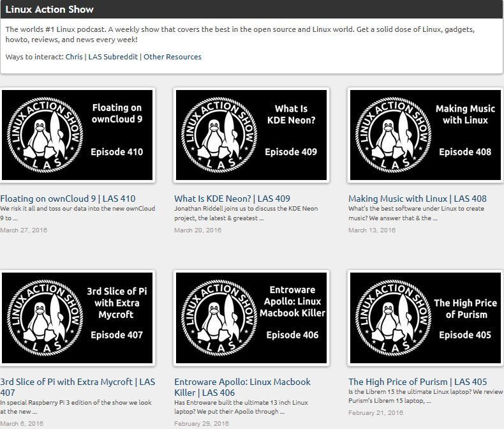The image size is (504, 429).
Task: Select the 'March 6, 2016' date text
Action: (x=22, y=423)
